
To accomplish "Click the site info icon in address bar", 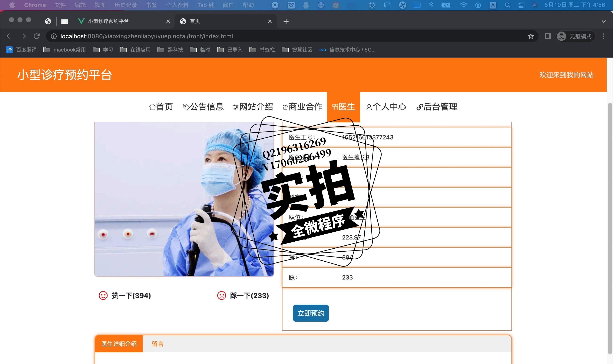I will [x=53, y=36].
